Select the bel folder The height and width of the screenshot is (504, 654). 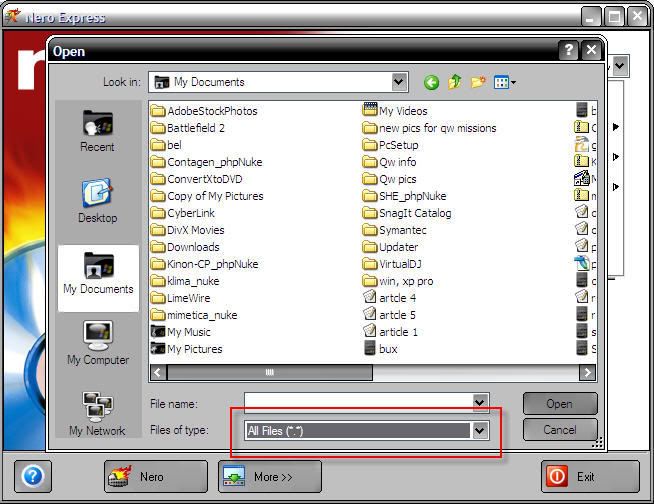pos(166,145)
